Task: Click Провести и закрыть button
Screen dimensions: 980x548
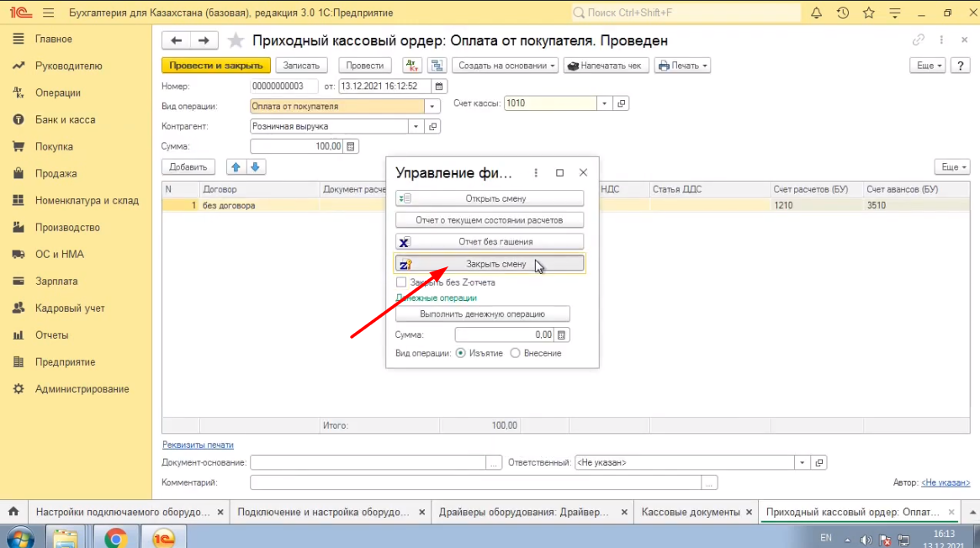Action: coord(216,66)
